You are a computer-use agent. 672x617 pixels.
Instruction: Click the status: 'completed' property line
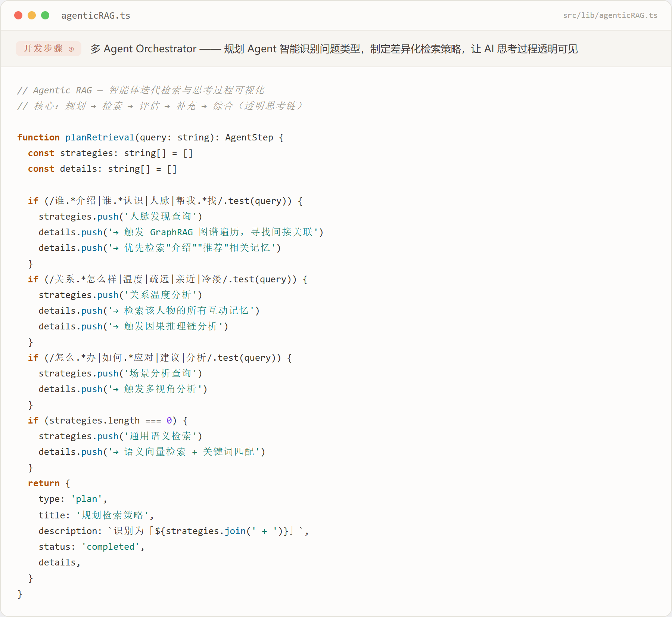point(91,547)
